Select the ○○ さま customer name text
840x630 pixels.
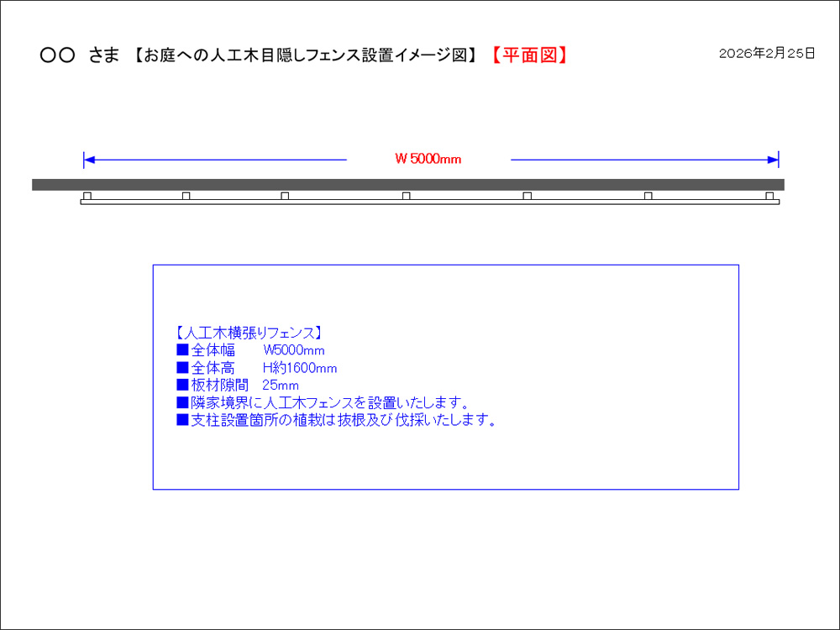(81, 55)
